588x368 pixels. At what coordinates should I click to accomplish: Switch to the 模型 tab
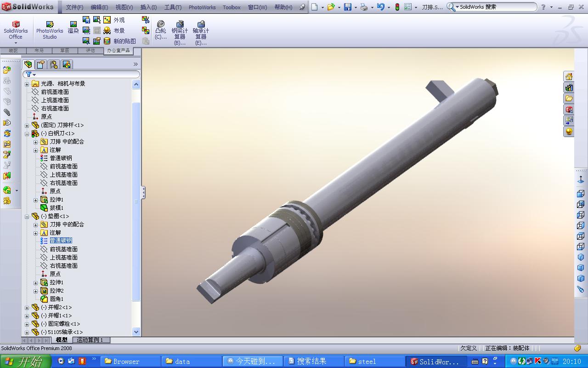click(62, 340)
